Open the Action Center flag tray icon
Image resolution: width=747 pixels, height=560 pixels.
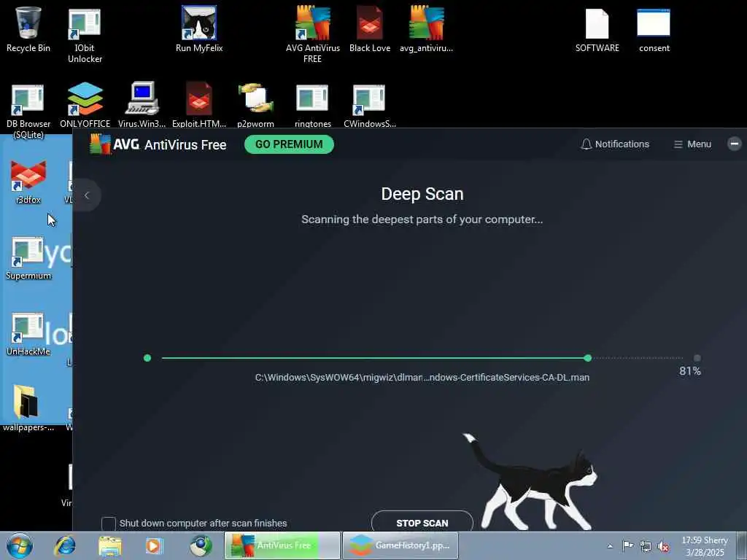tap(628, 545)
